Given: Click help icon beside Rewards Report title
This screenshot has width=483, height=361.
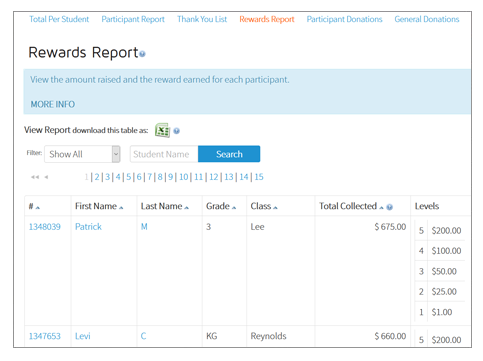Looking at the screenshot, I should pyautogui.click(x=142, y=54).
